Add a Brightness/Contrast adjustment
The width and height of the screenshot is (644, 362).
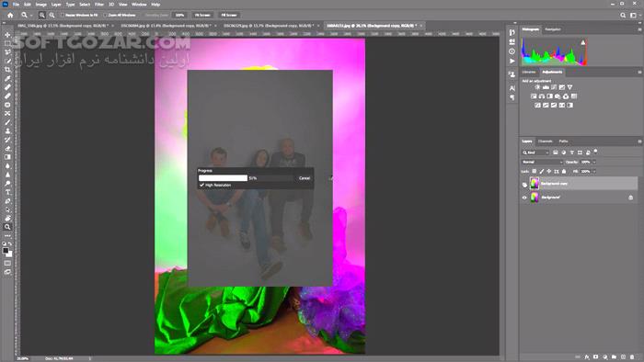tap(537, 87)
